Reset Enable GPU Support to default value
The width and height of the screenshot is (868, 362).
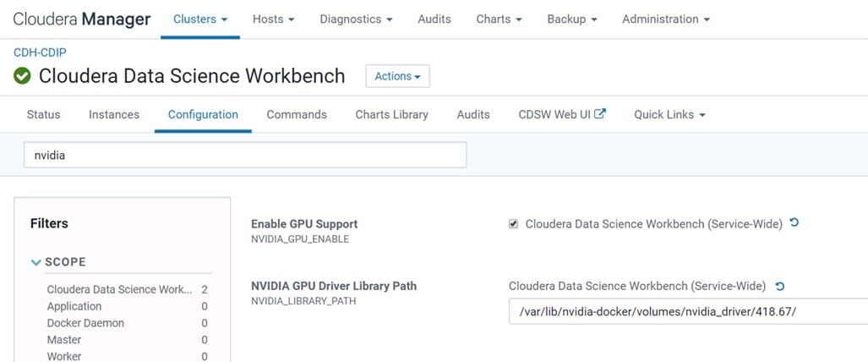coord(794,222)
